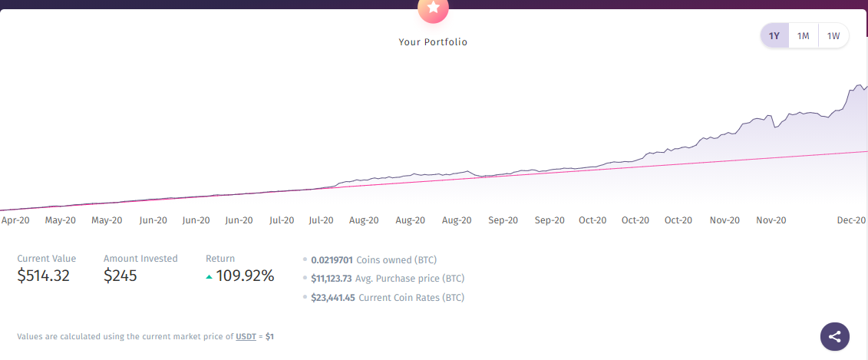Select the $23,441.45 current coin rate
The image size is (868, 360).
click(333, 298)
